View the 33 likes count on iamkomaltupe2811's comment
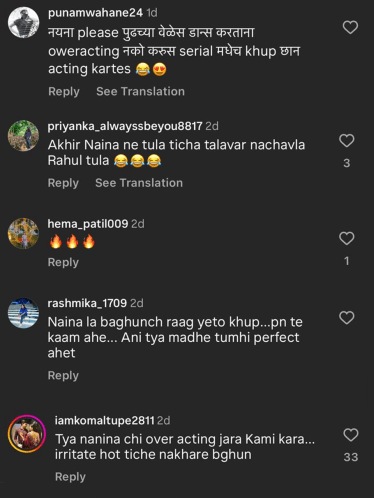374x498 pixels. [351, 457]
